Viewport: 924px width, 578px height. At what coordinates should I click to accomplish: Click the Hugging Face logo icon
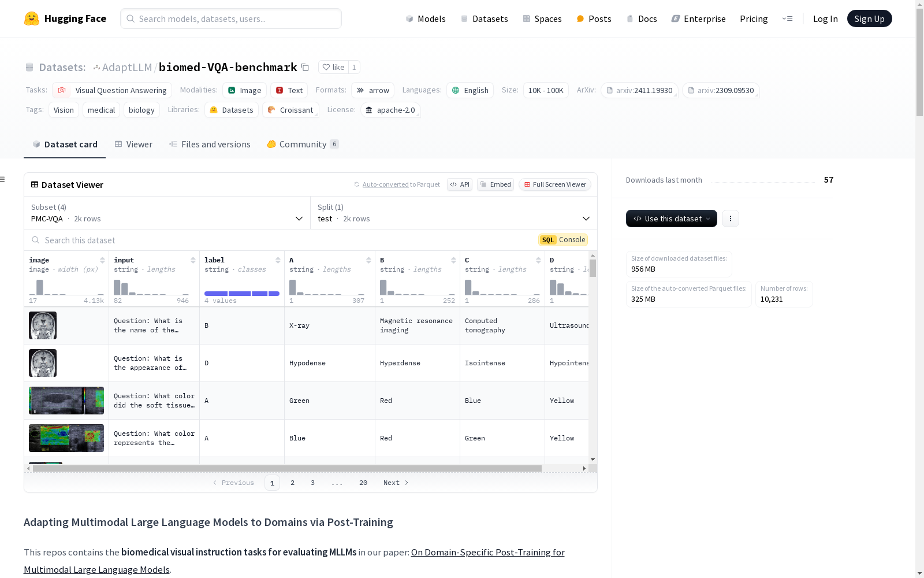[32, 18]
